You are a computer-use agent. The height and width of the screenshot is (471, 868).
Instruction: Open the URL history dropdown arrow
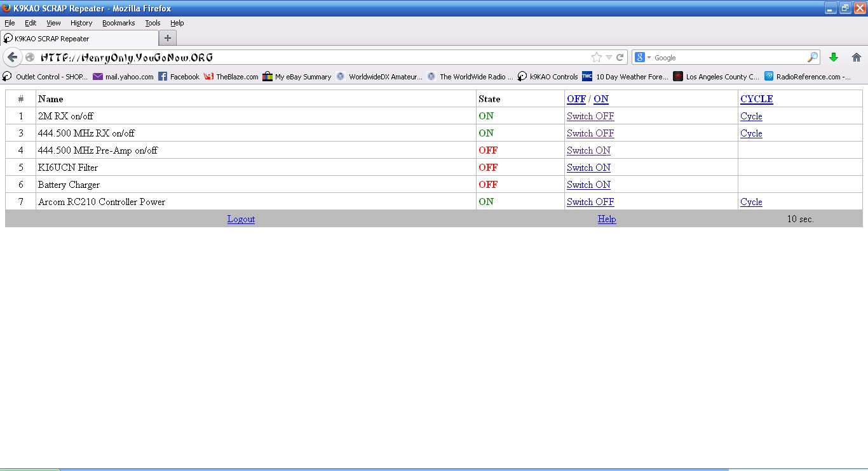coord(609,57)
